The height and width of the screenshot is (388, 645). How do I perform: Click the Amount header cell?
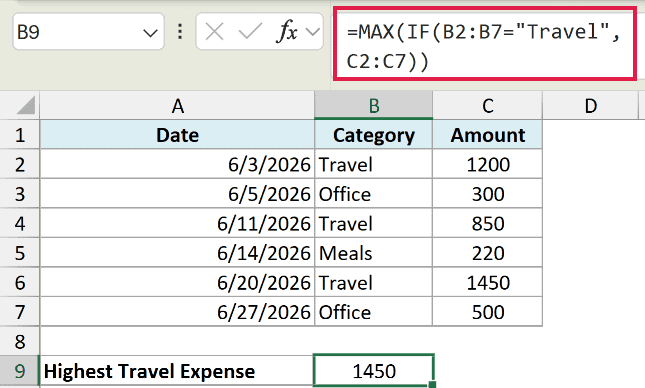click(x=487, y=135)
